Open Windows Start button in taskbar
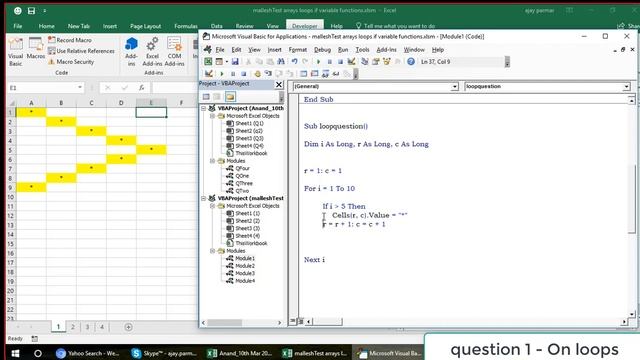 16,353
